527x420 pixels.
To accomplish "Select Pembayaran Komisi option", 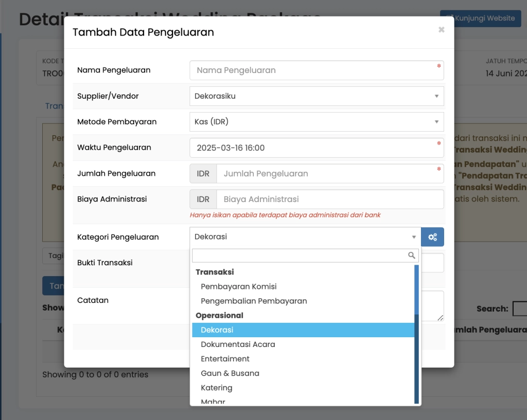I will [x=239, y=286].
